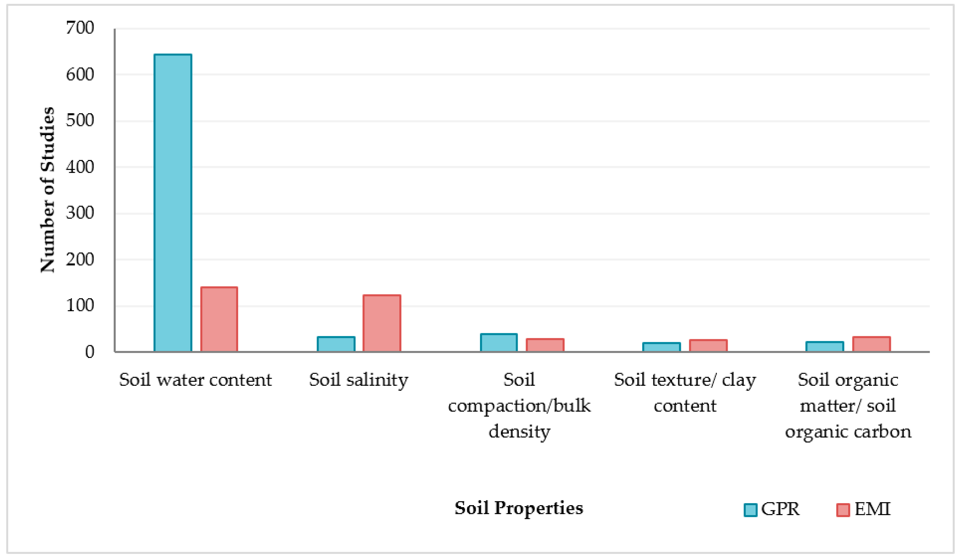Select the EMI legend label text
Viewport: 960px width, 560px height.
pyautogui.click(x=872, y=509)
